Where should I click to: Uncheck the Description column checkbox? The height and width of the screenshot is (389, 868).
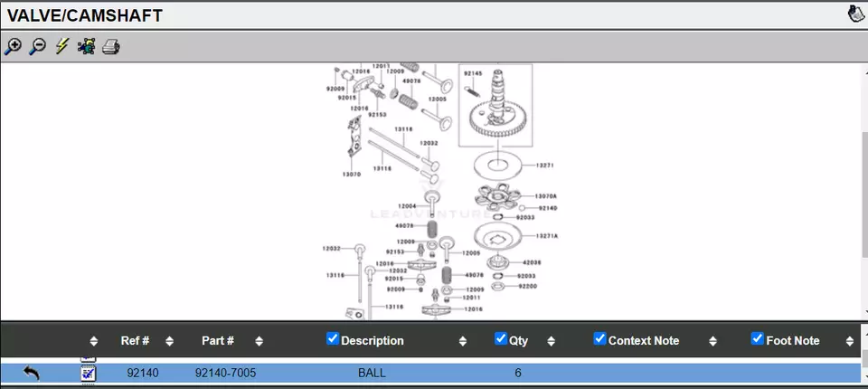(x=333, y=339)
